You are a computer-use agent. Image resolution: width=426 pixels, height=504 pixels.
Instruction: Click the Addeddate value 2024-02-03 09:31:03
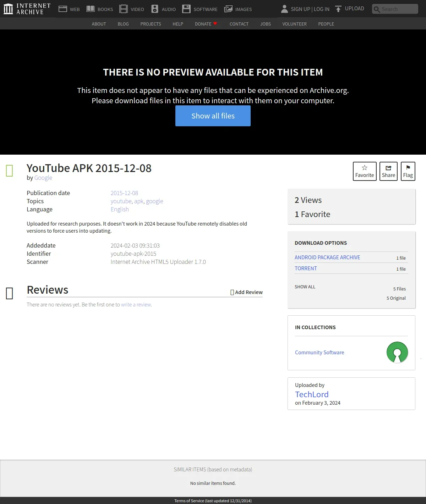tap(135, 245)
